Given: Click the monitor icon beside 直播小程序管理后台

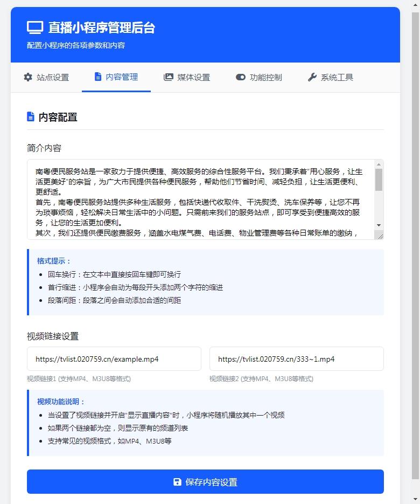Looking at the screenshot, I should 35,27.
